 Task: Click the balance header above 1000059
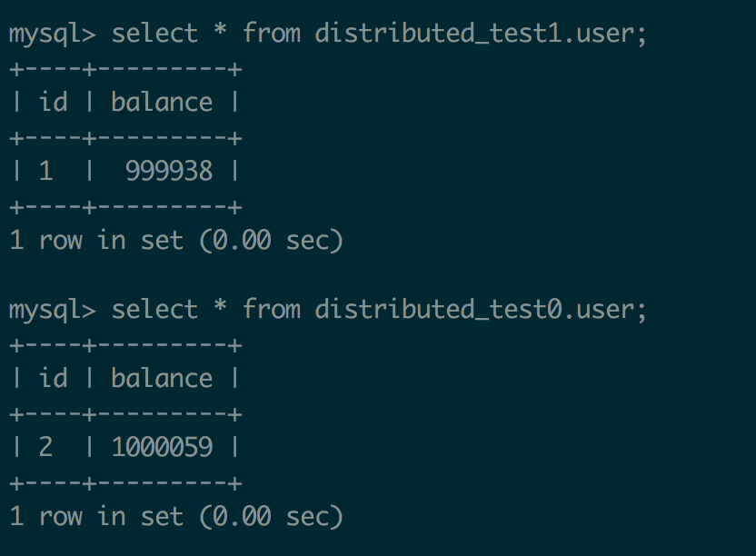162,378
